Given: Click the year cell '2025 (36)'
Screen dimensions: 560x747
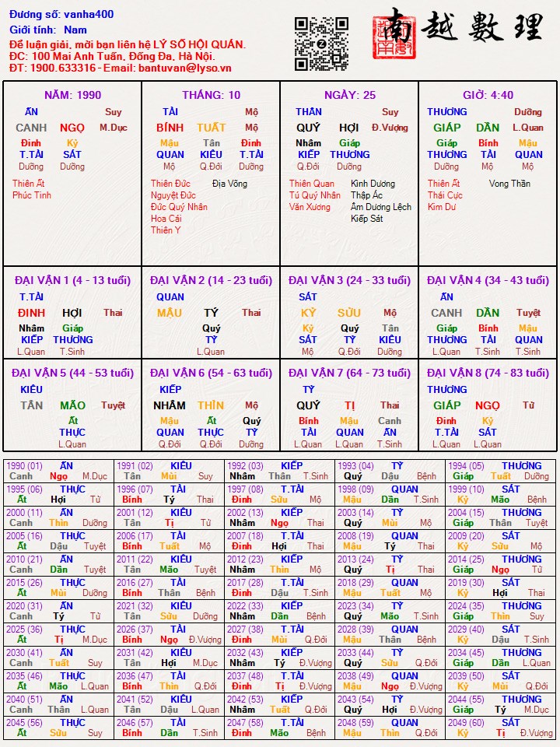Looking at the screenshot, I should point(58,635).
